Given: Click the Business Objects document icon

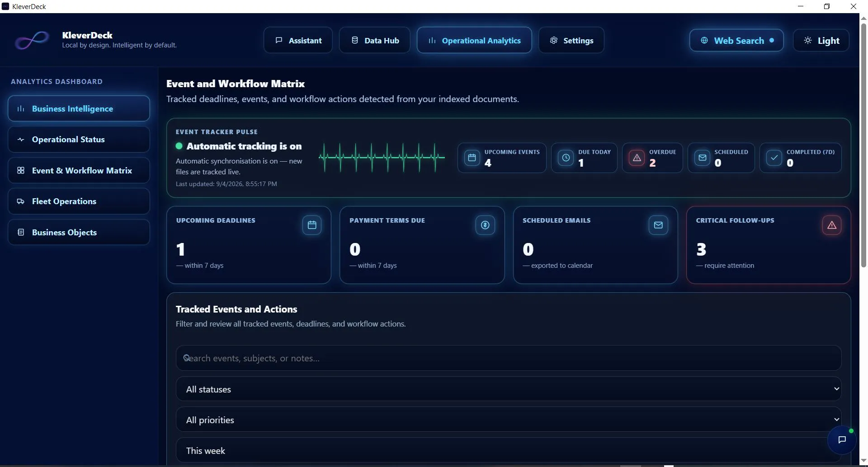Looking at the screenshot, I should (21, 232).
